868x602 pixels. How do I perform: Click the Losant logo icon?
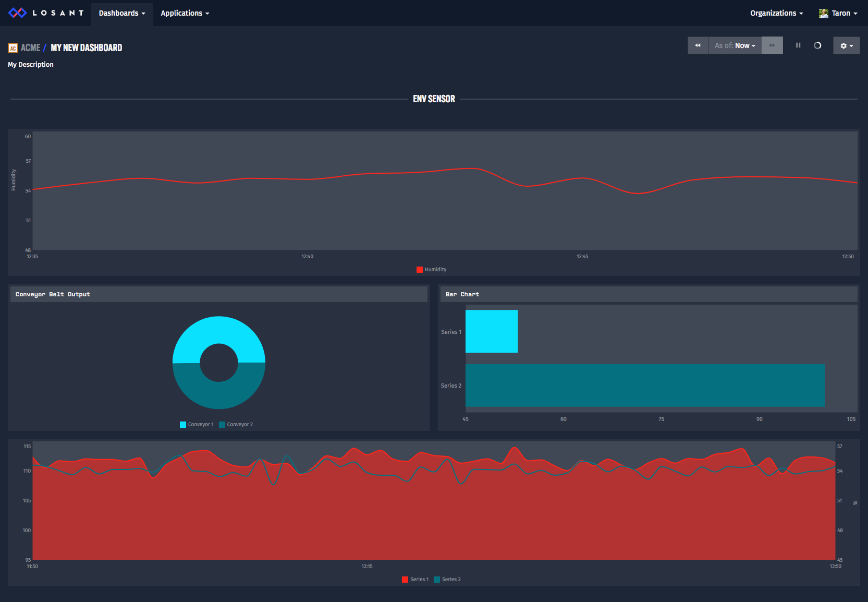17,13
